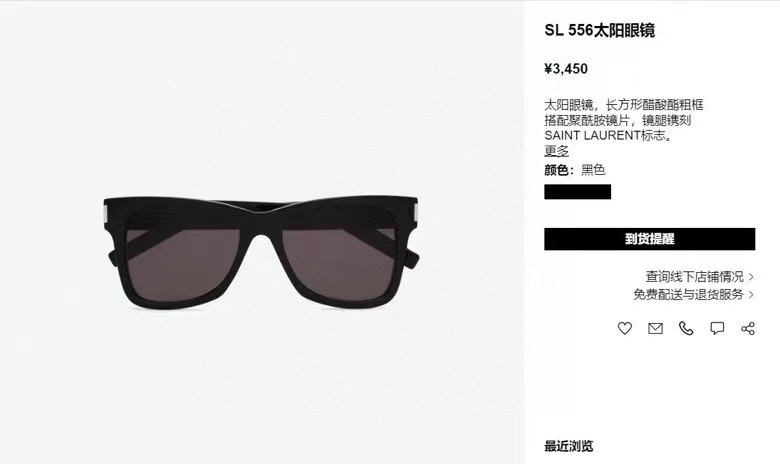Click the SL 556太阳眼镜 product title
This screenshot has height=464, width=780.
599,30
